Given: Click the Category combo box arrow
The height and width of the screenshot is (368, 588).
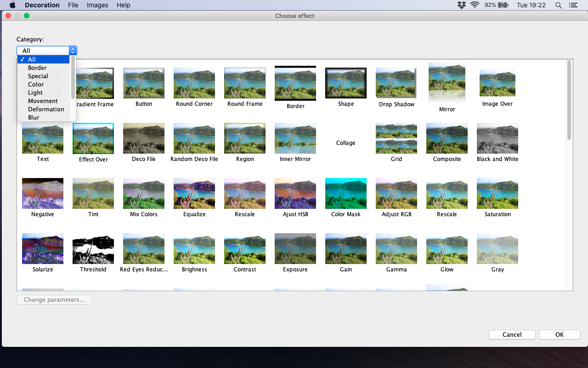Looking at the screenshot, I should pos(73,51).
